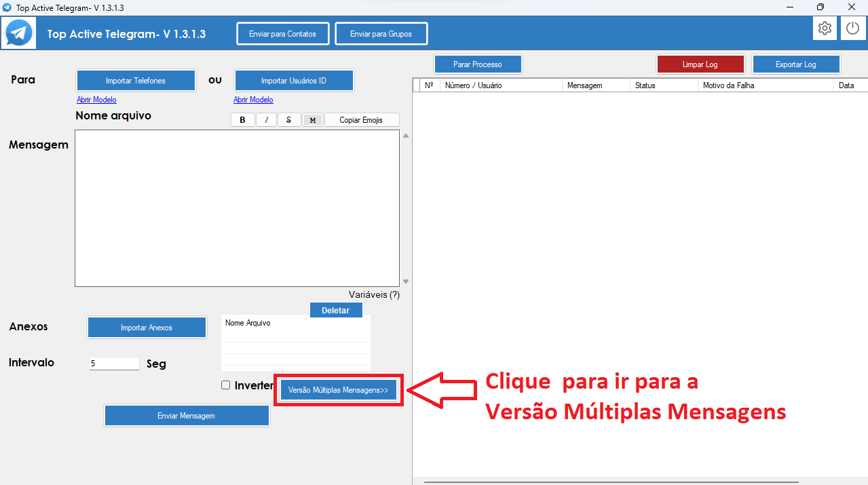Open Abrir Modelo link under Importar Usuários ID
Viewport: 868px width, 485px height.
(253, 100)
